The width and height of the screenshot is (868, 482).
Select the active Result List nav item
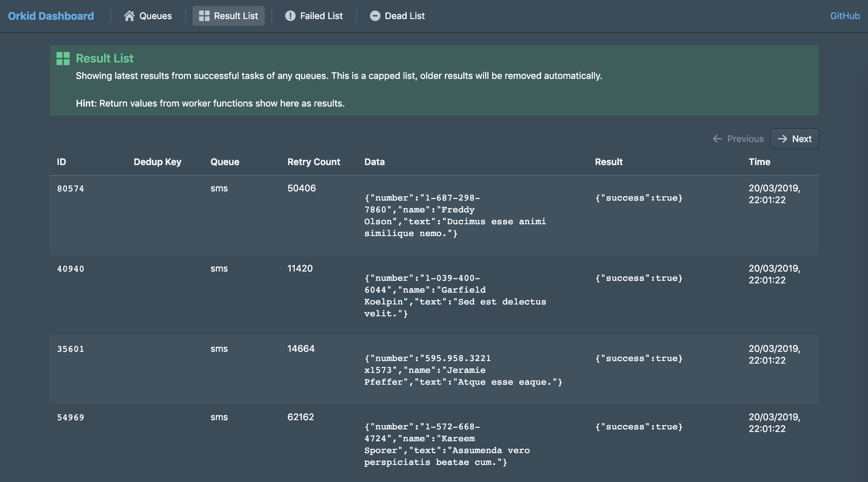coord(229,16)
